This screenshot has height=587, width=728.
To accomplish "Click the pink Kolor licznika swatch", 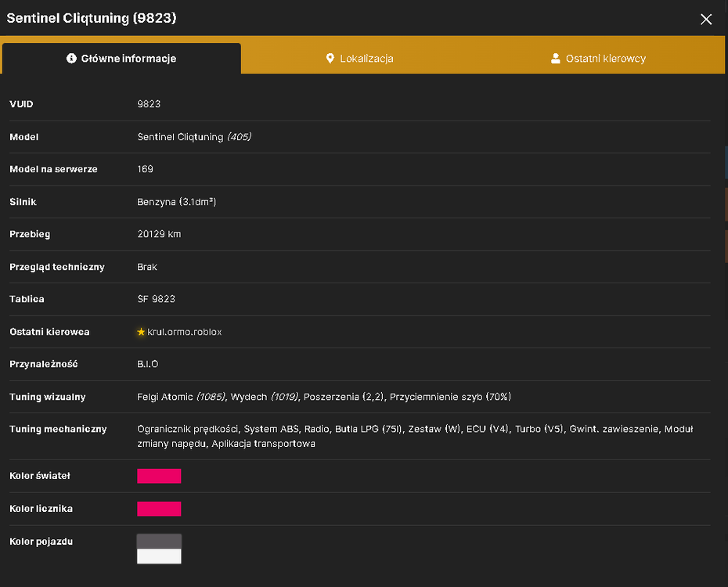I will (x=159, y=509).
